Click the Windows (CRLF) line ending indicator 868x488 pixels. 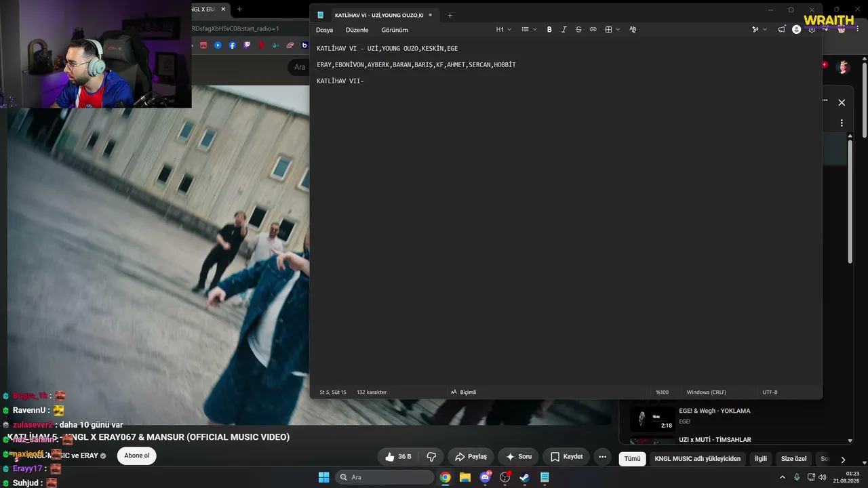[706, 392]
